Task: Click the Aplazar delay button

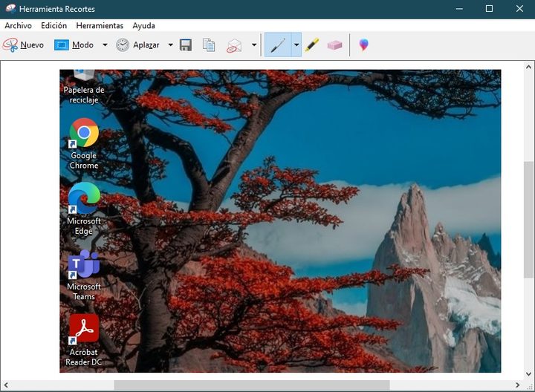Action: pos(137,45)
